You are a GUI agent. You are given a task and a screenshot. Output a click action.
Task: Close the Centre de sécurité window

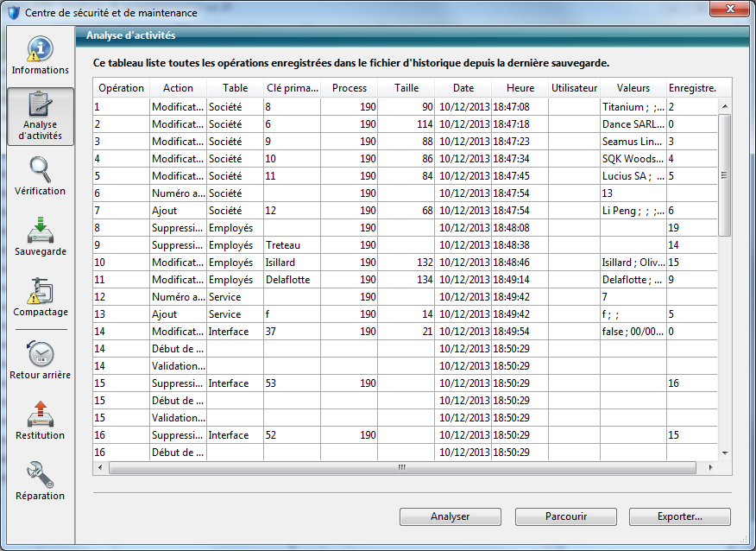point(729,10)
